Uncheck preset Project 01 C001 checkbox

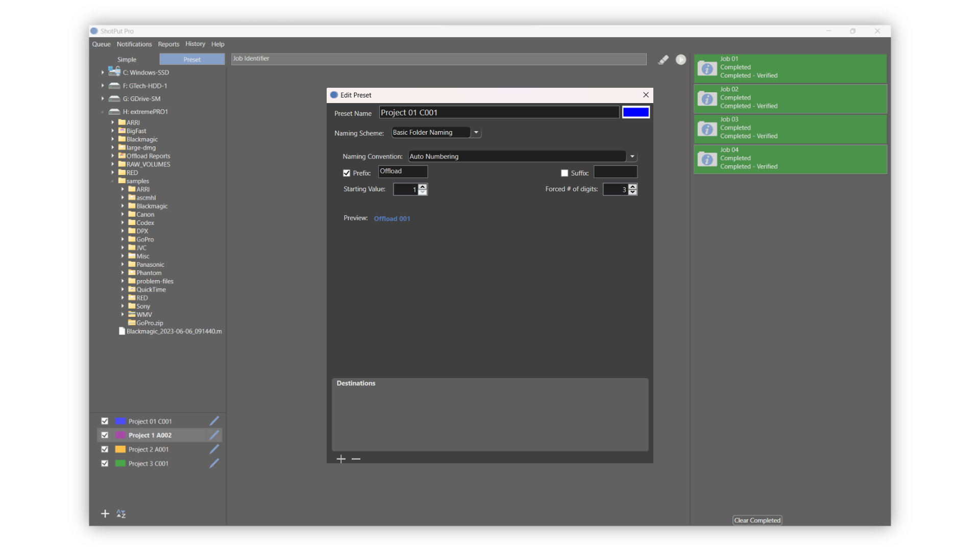coord(105,421)
